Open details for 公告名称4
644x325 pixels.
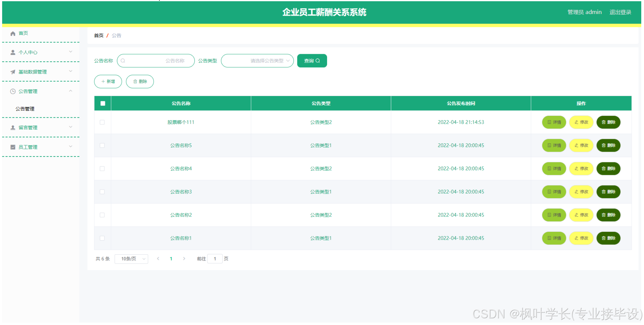point(554,169)
